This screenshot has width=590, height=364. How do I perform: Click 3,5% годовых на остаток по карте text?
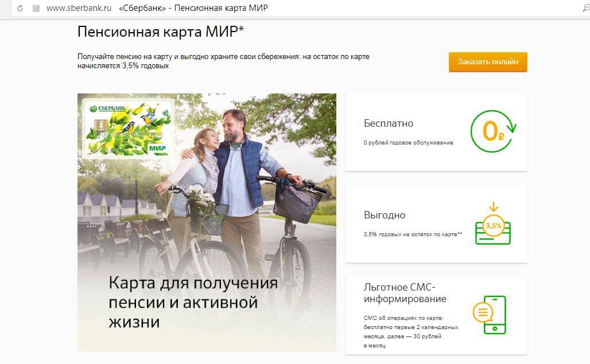pyautogui.click(x=413, y=234)
